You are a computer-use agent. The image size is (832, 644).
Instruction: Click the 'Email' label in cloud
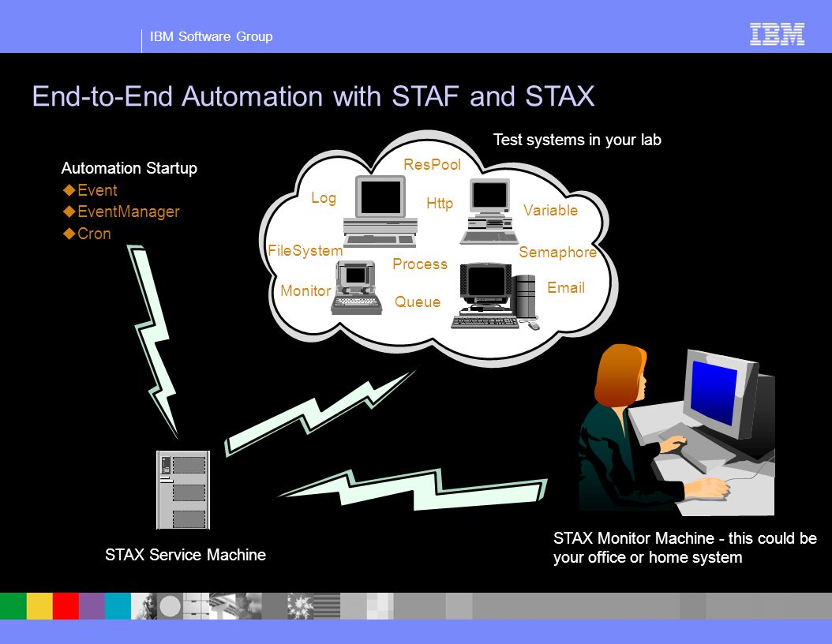pos(566,287)
